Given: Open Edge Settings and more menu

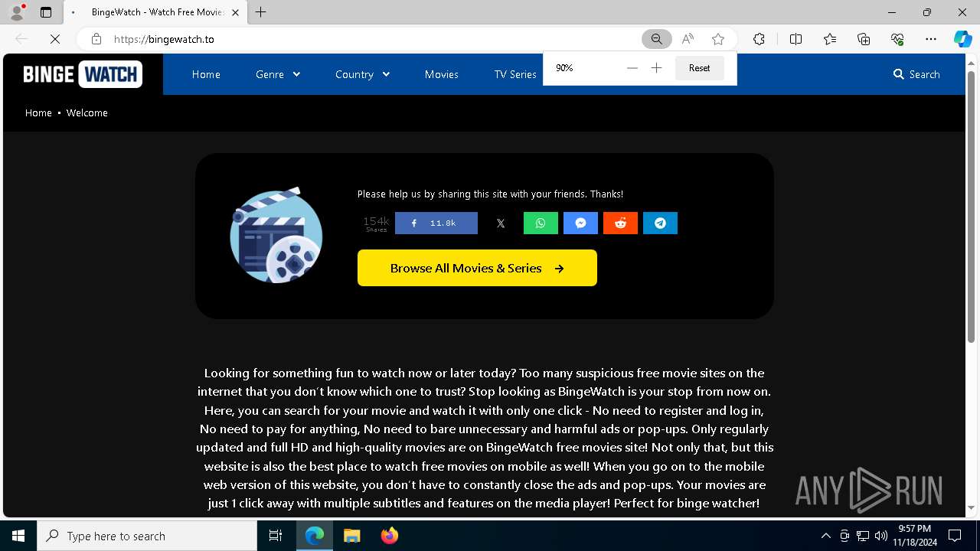Looking at the screenshot, I should [931, 39].
